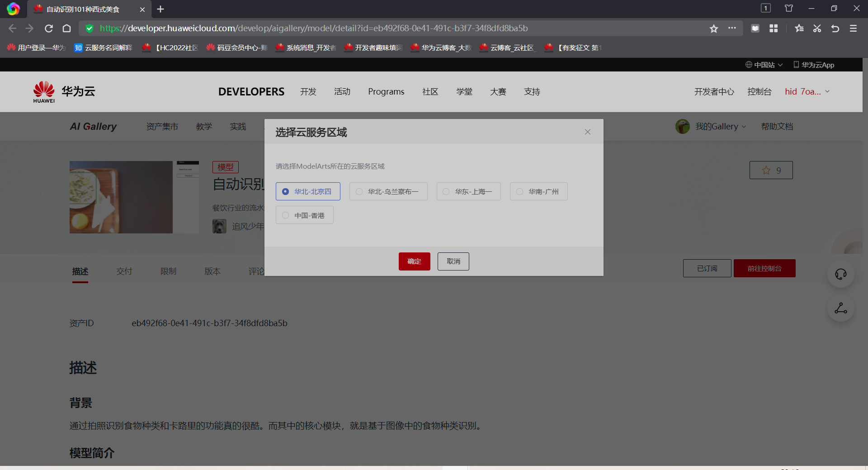The image size is (868, 470).
Task: Go forward in browser history
Action: click(x=30, y=28)
